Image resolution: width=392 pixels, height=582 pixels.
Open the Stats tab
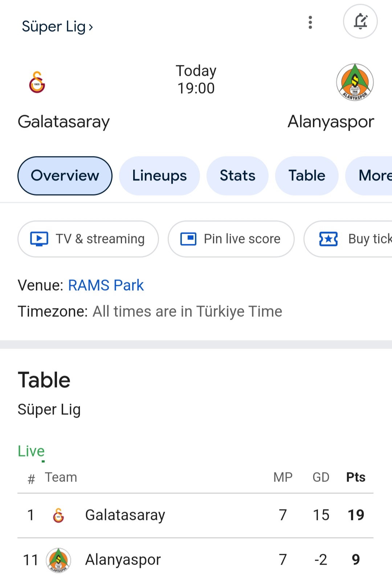tap(237, 176)
